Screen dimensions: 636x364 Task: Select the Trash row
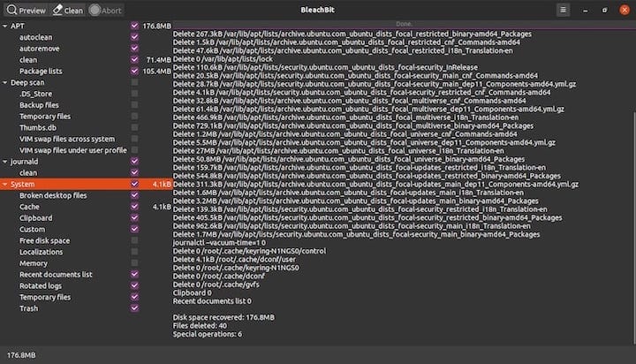[x=86, y=308]
